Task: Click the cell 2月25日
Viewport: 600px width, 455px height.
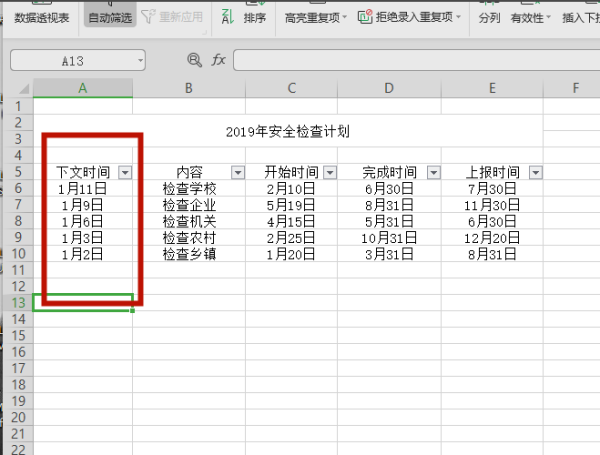Action: (x=292, y=238)
